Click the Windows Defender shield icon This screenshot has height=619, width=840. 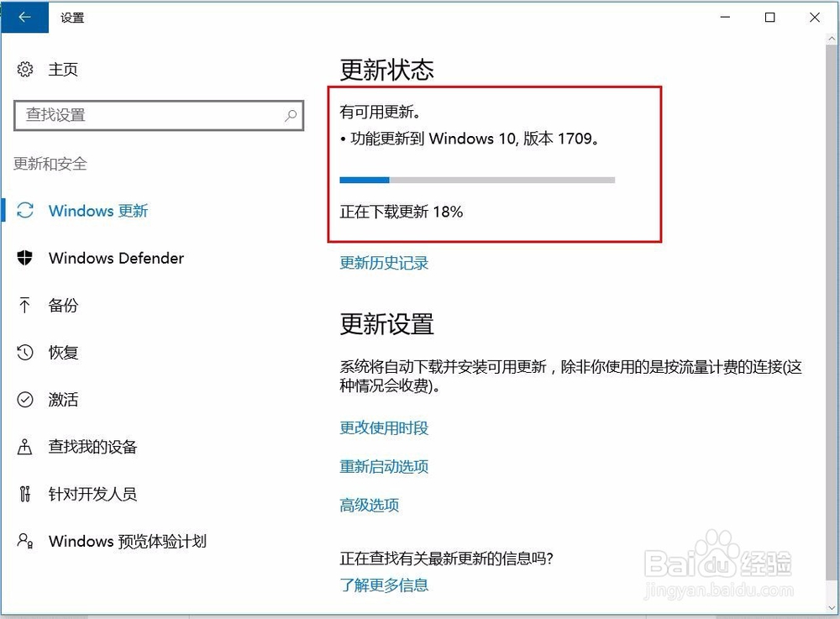(24, 258)
